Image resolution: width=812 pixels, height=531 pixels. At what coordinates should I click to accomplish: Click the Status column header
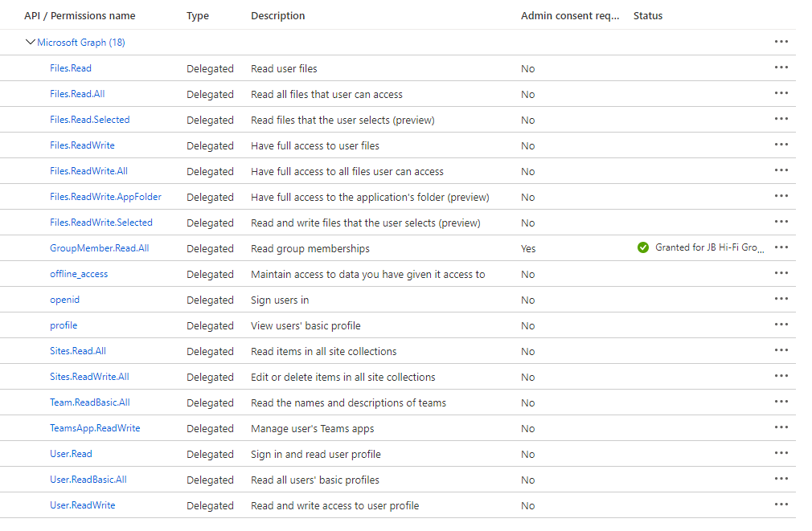point(648,16)
